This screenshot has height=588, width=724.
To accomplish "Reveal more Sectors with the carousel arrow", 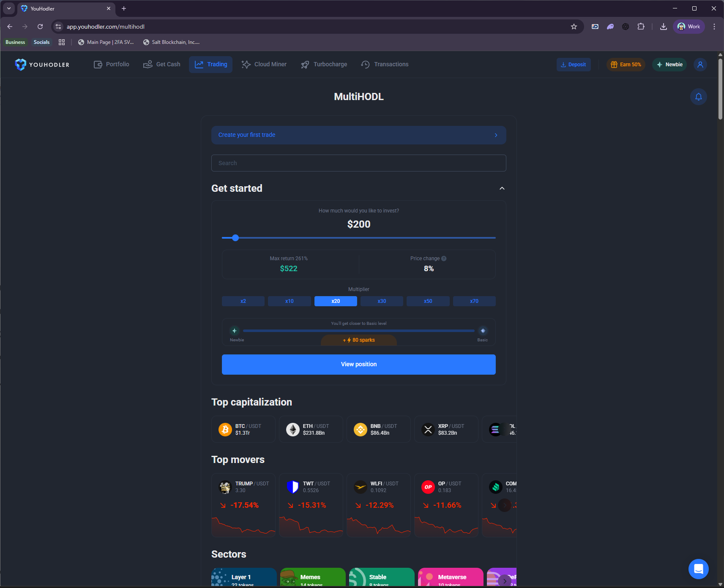I will pos(504,581).
